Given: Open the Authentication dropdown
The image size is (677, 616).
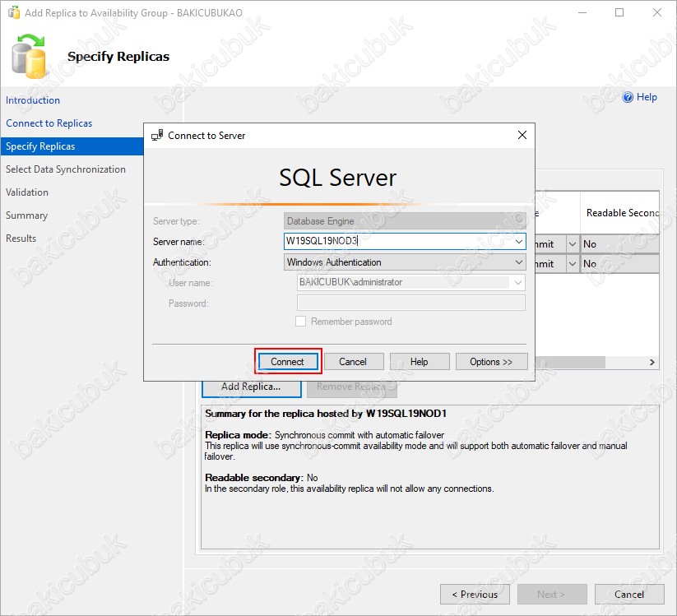Looking at the screenshot, I should (519, 262).
